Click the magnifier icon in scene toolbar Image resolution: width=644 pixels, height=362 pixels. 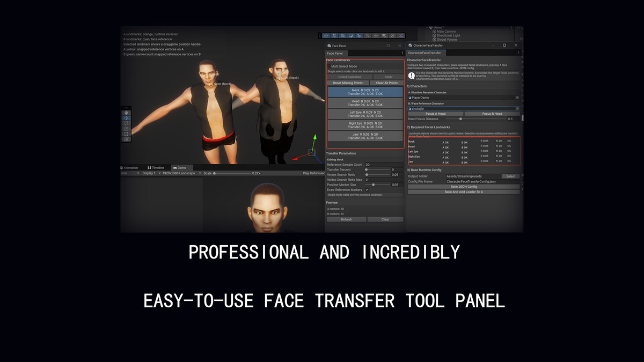click(368, 35)
